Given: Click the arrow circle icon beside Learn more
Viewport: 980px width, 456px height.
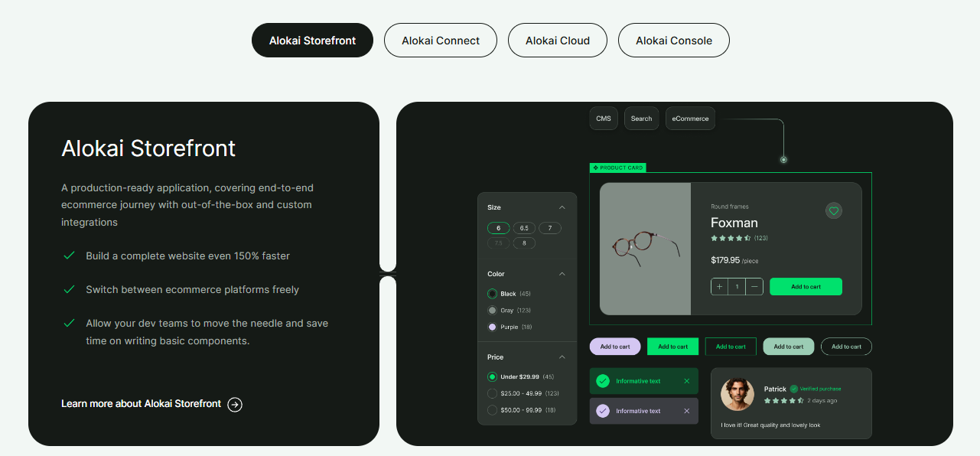Looking at the screenshot, I should [x=235, y=405].
